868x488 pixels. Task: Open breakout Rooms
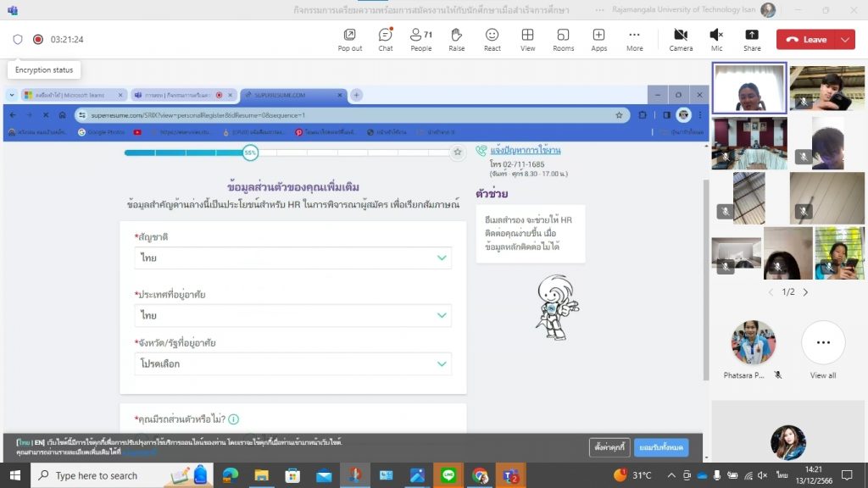pyautogui.click(x=563, y=39)
